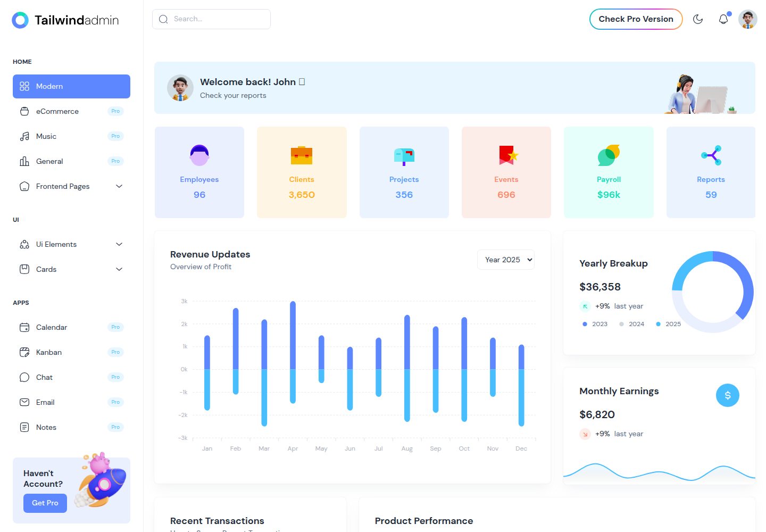The width and height of the screenshot is (766, 532).
Task: Click the eCommerce basket icon
Action: (x=24, y=111)
